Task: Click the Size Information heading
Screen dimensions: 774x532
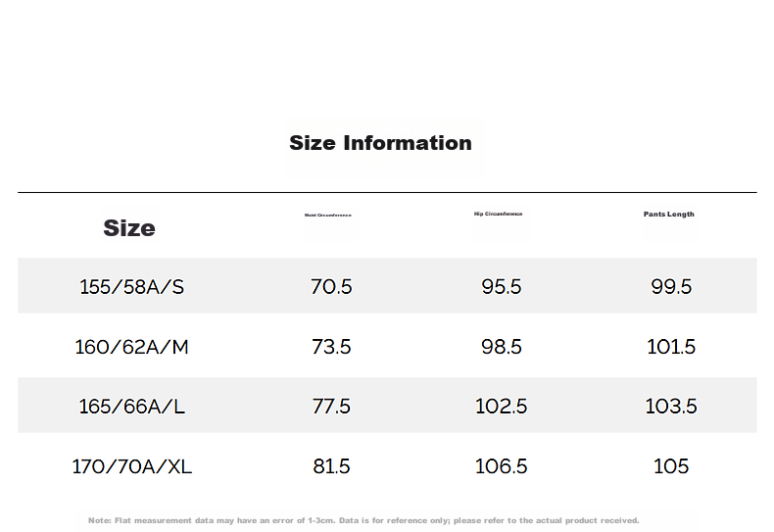Action: 380,143
